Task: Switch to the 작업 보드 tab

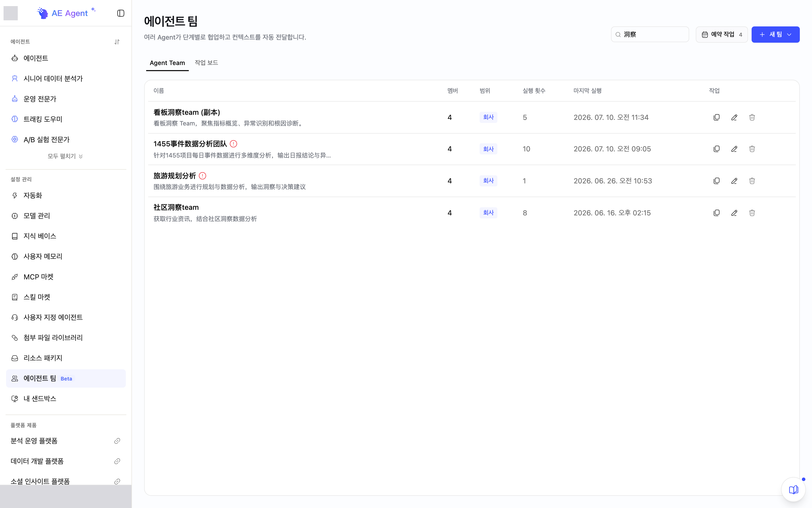Action: (206, 63)
